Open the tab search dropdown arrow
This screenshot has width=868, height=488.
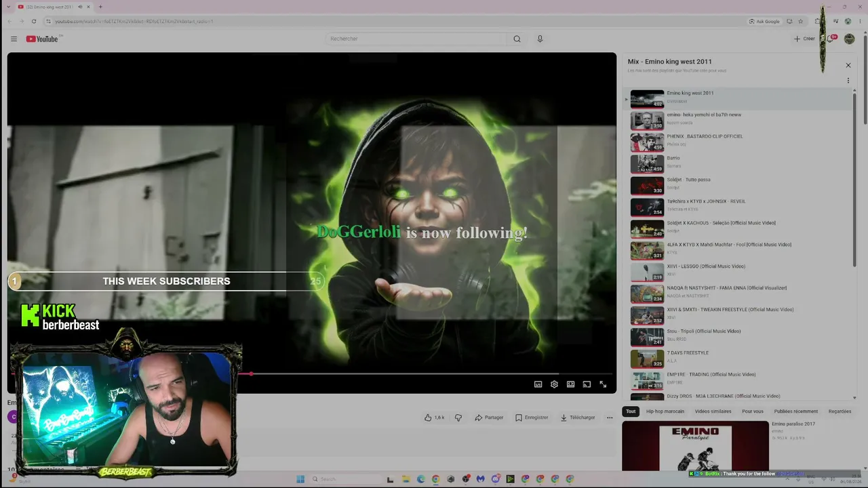tap(10, 7)
